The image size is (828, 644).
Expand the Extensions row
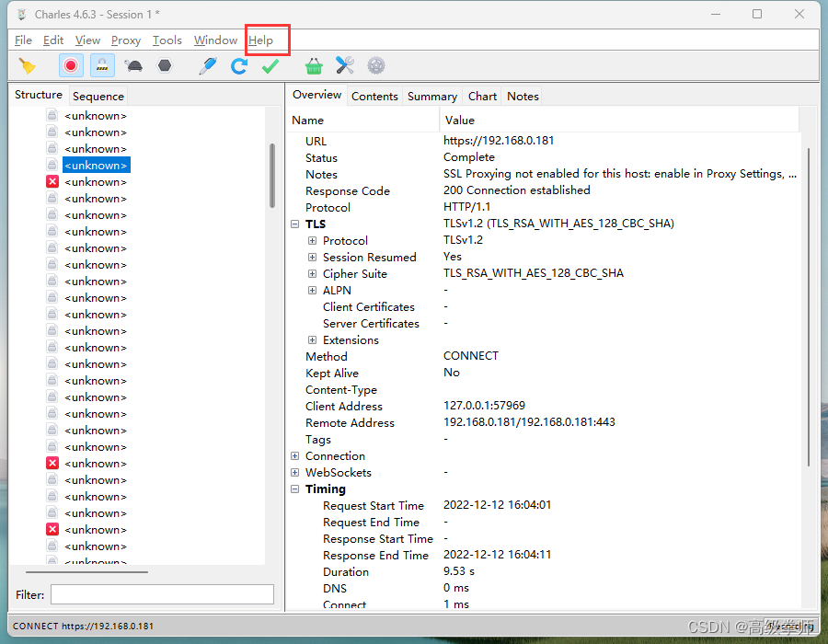point(312,340)
